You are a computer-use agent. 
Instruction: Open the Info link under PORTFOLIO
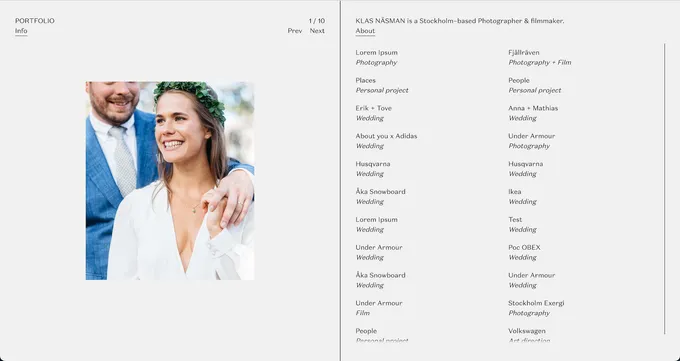[x=21, y=31]
